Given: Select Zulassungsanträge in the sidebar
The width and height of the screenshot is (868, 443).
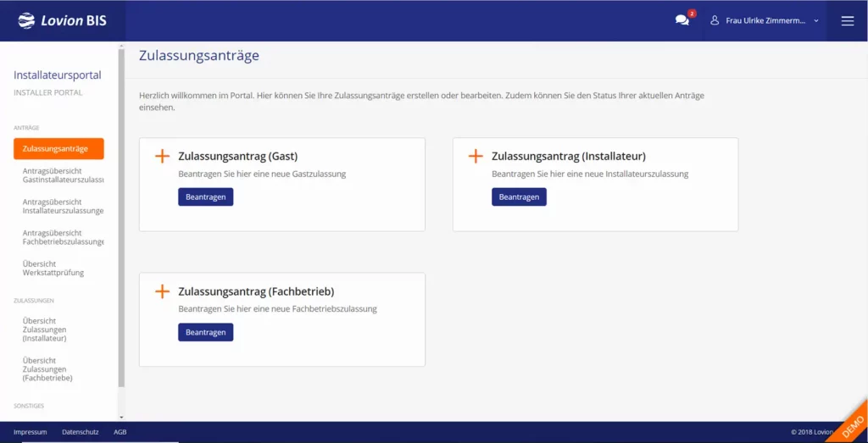Looking at the screenshot, I should coord(58,148).
